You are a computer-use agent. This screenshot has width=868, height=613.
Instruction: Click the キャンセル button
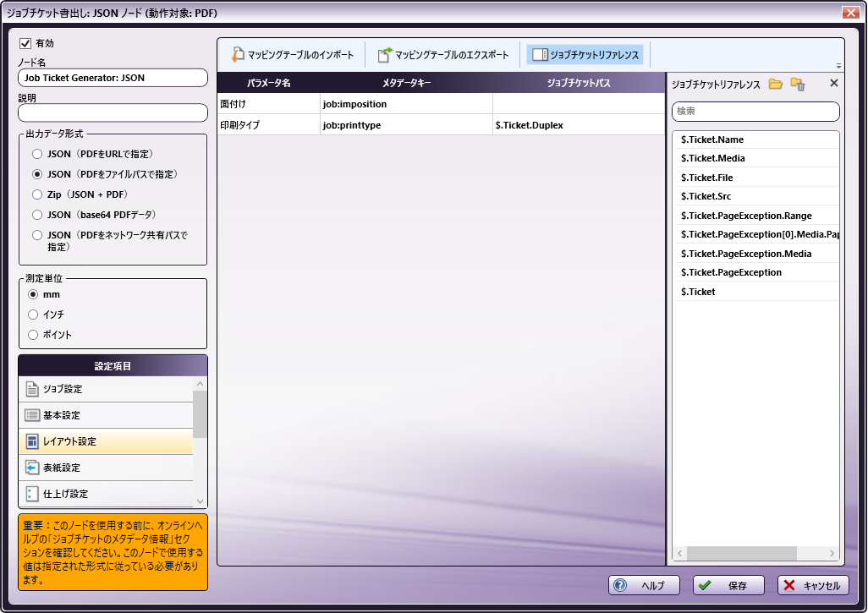(x=813, y=585)
